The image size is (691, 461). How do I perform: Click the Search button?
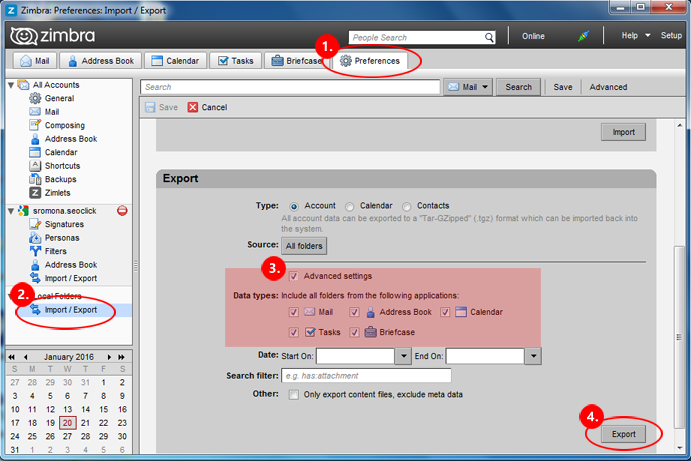[x=518, y=87]
